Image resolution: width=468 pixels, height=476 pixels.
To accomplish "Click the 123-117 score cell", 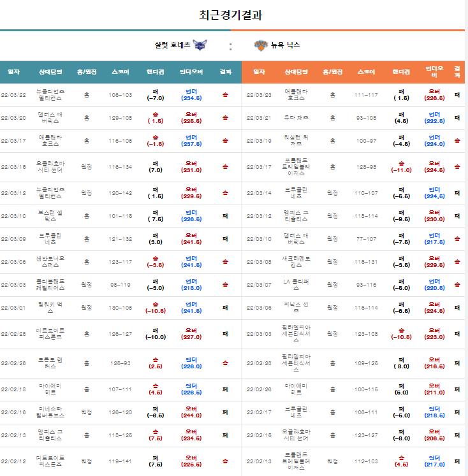I will click(x=121, y=262).
